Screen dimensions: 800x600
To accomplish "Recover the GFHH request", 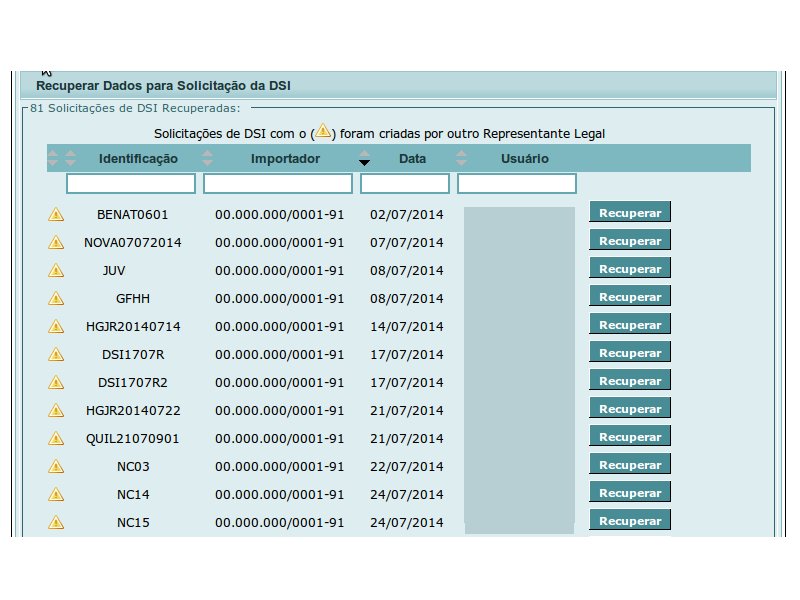I will coord(630,296).
